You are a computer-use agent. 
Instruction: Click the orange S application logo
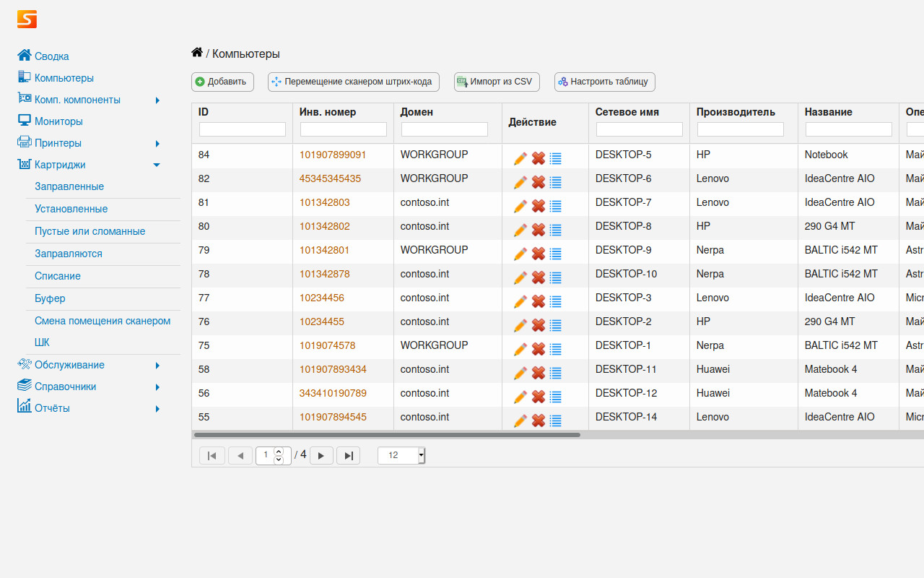coord(27,20)
